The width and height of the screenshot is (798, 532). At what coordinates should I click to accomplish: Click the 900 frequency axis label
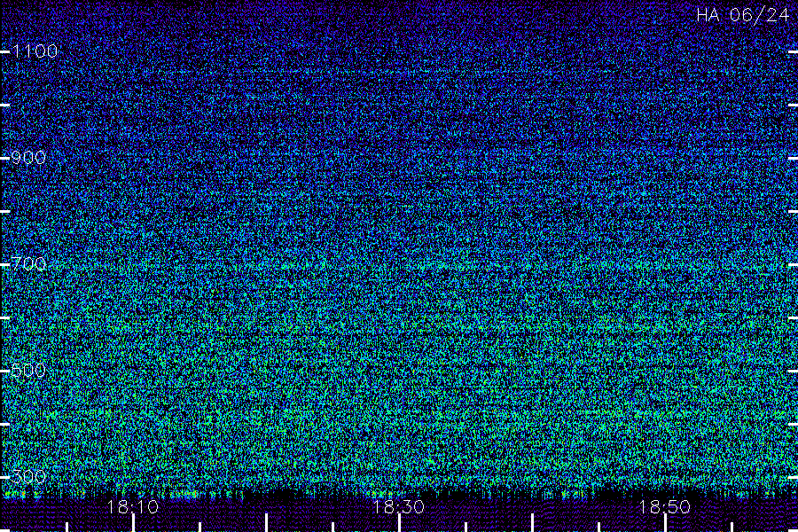click(x=28, y=158)
